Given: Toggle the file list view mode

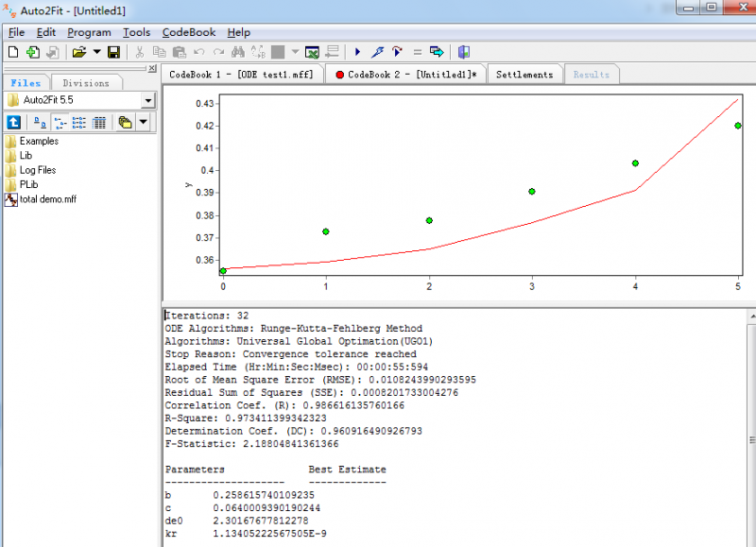Looking at the screenshot, I should [79, 122].
